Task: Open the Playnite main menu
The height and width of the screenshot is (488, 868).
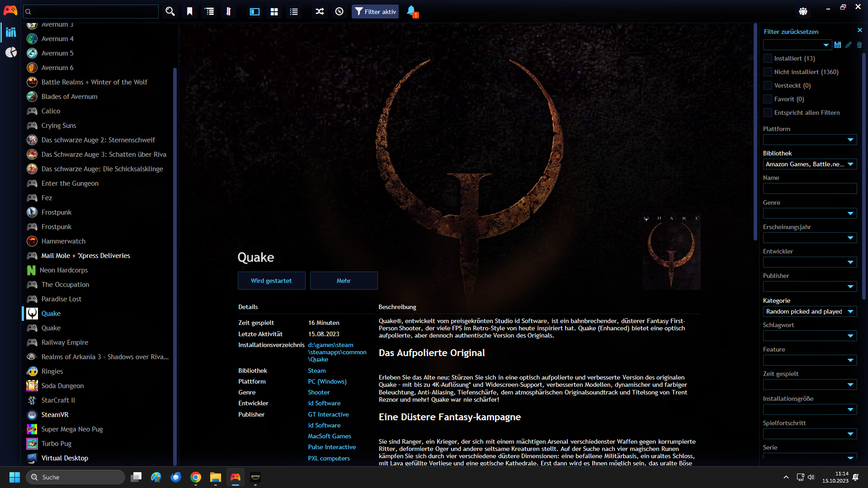Action: pyautogui.click(x=10, y=10)
